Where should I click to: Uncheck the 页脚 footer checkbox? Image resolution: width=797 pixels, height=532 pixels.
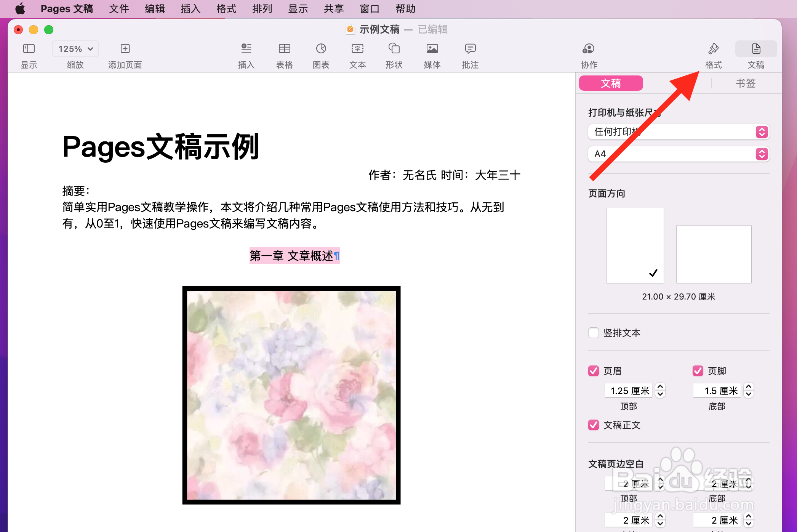point(698,371)
